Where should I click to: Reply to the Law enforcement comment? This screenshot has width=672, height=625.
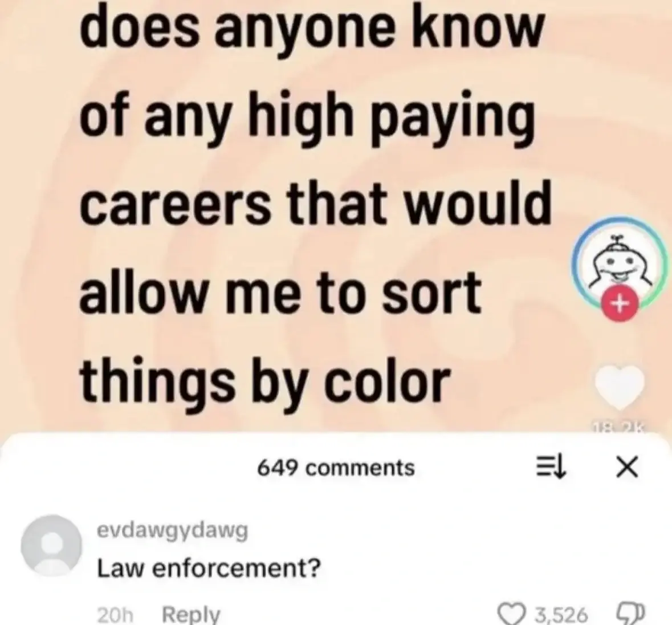point(191,614)
